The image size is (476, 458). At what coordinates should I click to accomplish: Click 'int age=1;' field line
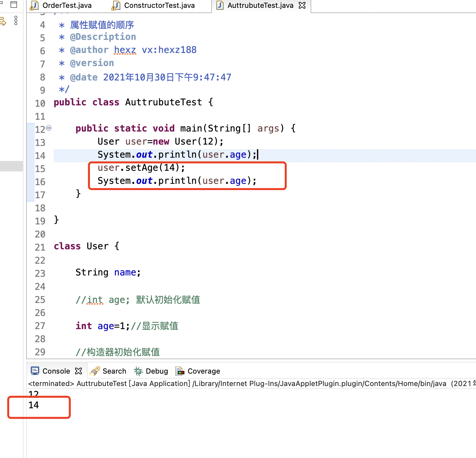click(103, 326)
